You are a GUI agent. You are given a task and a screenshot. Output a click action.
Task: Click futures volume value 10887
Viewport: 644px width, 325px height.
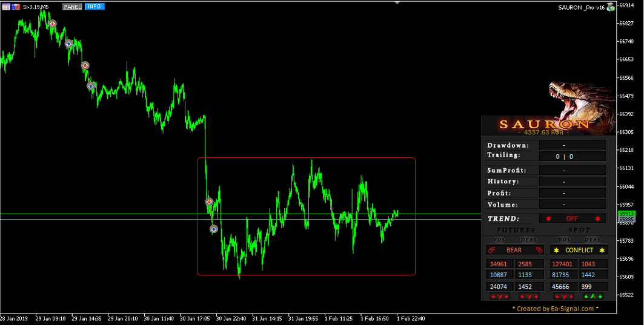(x=499, y=275)
